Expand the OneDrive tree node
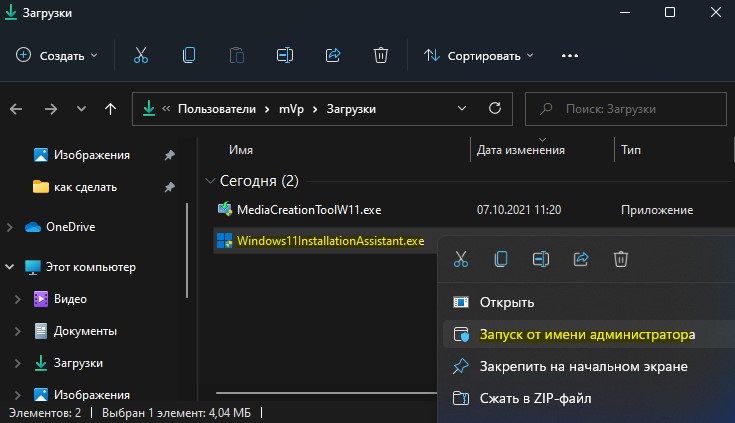The image size is (735, 423). tap(9, 227)
